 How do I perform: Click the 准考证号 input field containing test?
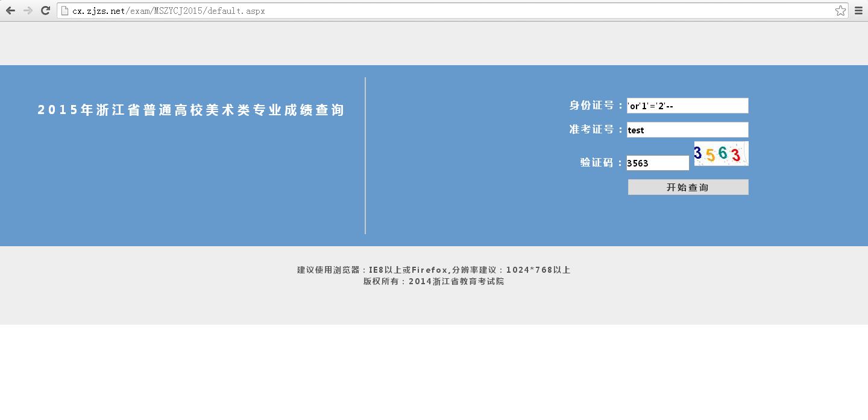[688, 130]
